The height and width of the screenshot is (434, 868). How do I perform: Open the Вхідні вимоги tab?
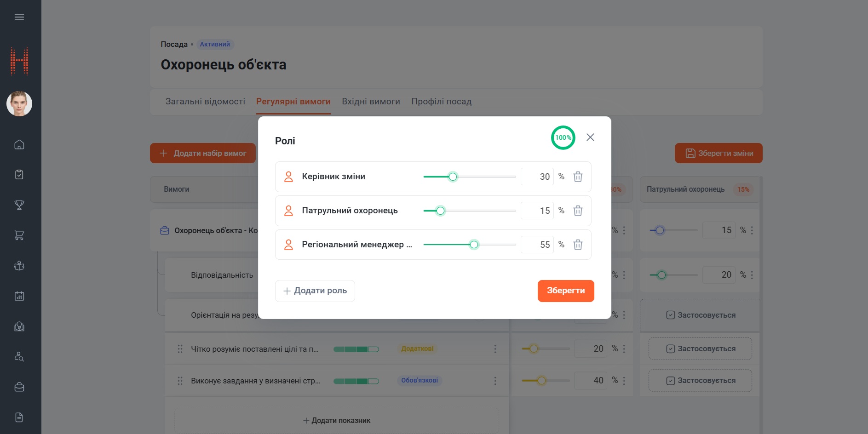[x=371, y=102]
